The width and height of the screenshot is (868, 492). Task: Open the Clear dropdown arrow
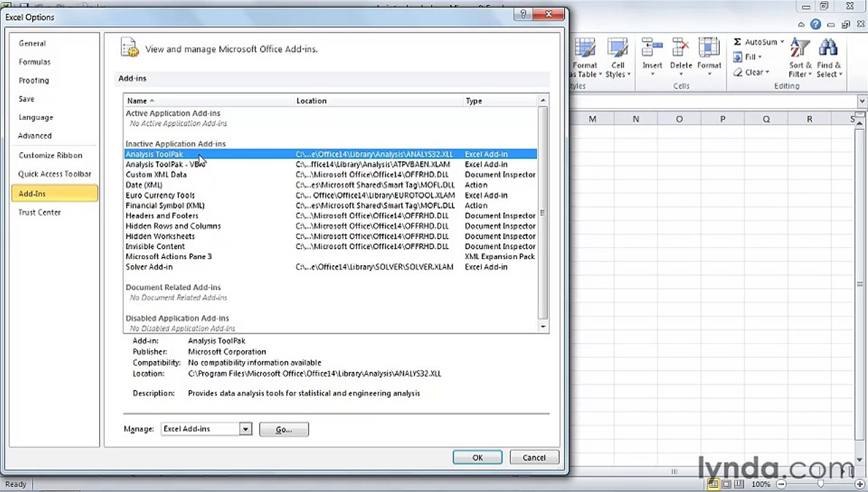768,72
